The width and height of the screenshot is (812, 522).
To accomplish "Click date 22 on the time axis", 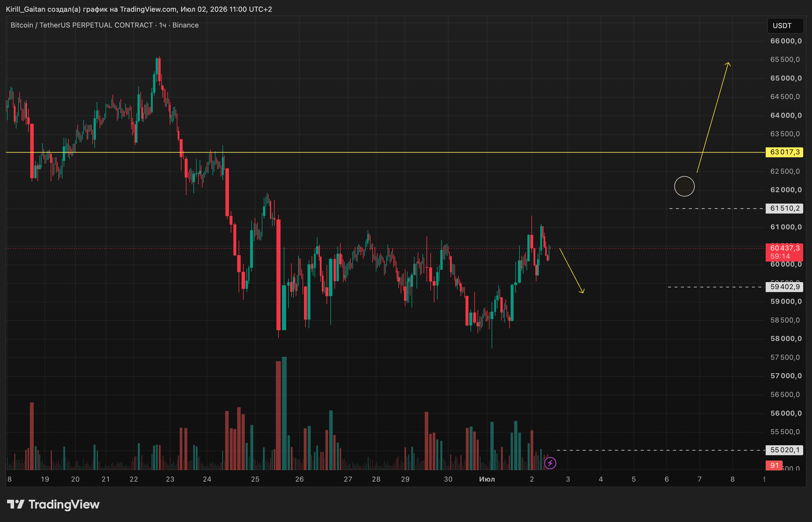I will coord(134,479).
